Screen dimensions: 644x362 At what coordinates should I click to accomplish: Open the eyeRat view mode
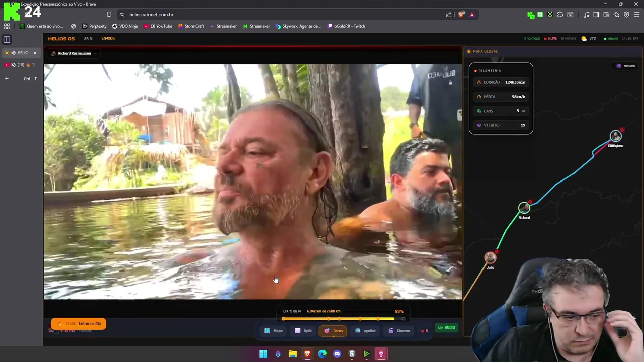tap(365, 331)
